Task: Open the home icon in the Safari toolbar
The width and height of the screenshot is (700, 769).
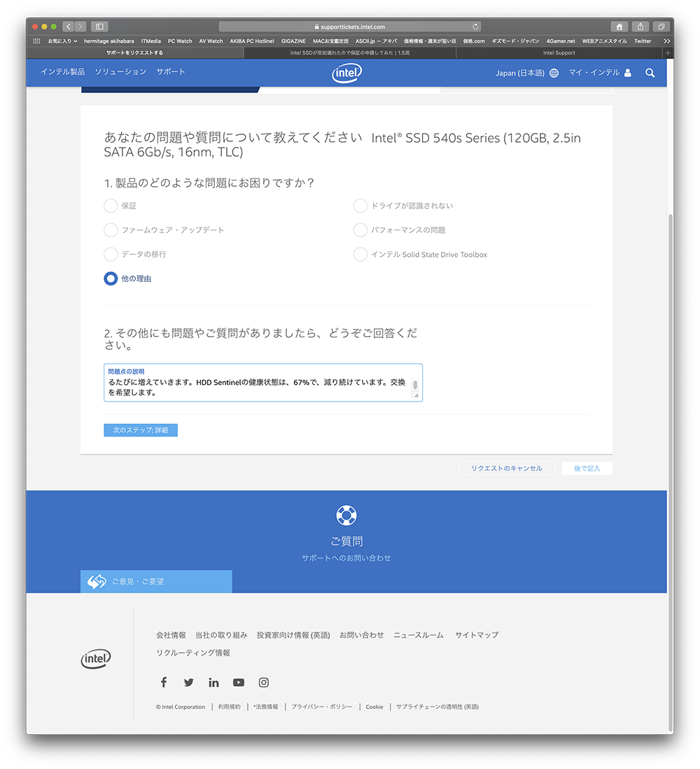Action: coord(619,27)
